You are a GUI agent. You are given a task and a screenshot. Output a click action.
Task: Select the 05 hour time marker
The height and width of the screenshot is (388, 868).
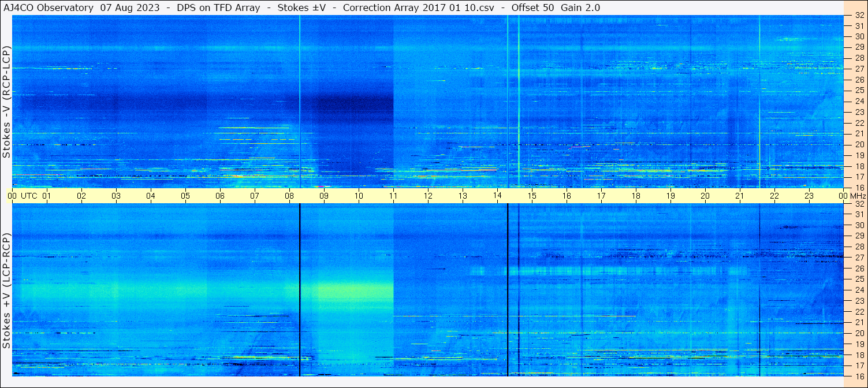[x=185, y=196]
